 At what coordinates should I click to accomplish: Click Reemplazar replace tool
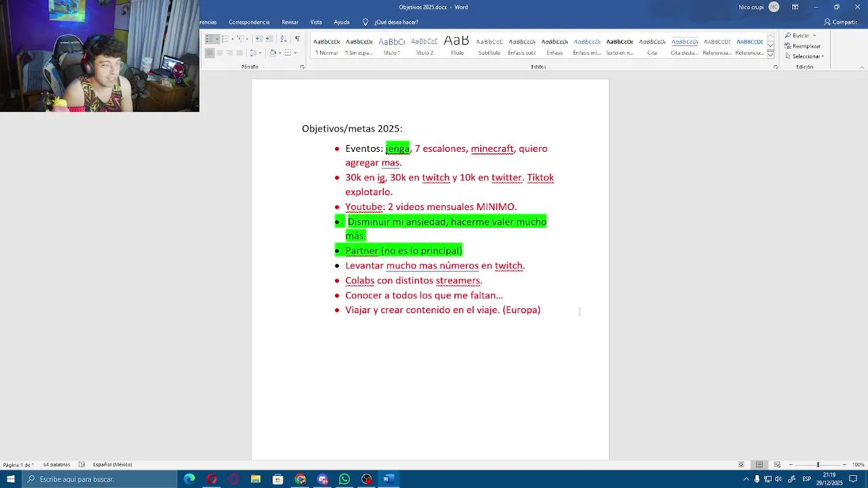802,46
